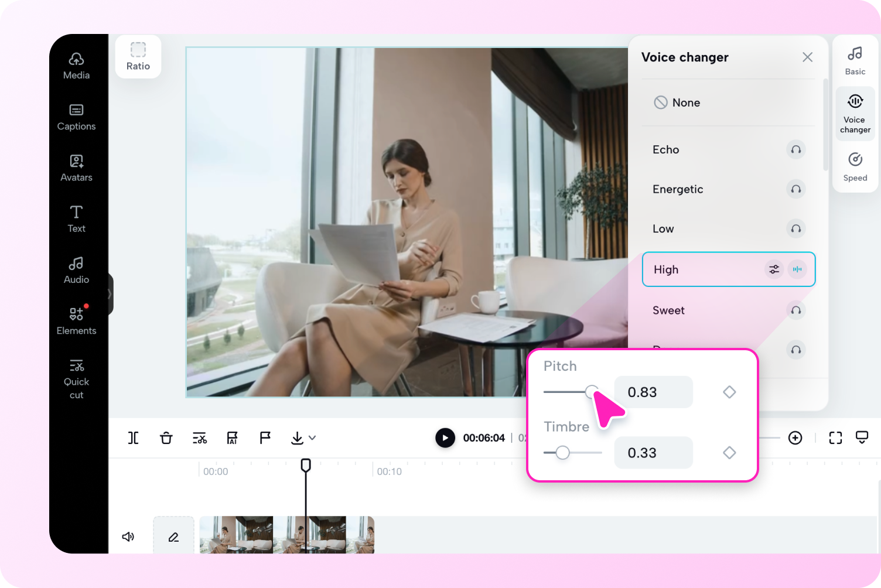
Task: Apply the Sweet voice effect
Action: point(668,310)
